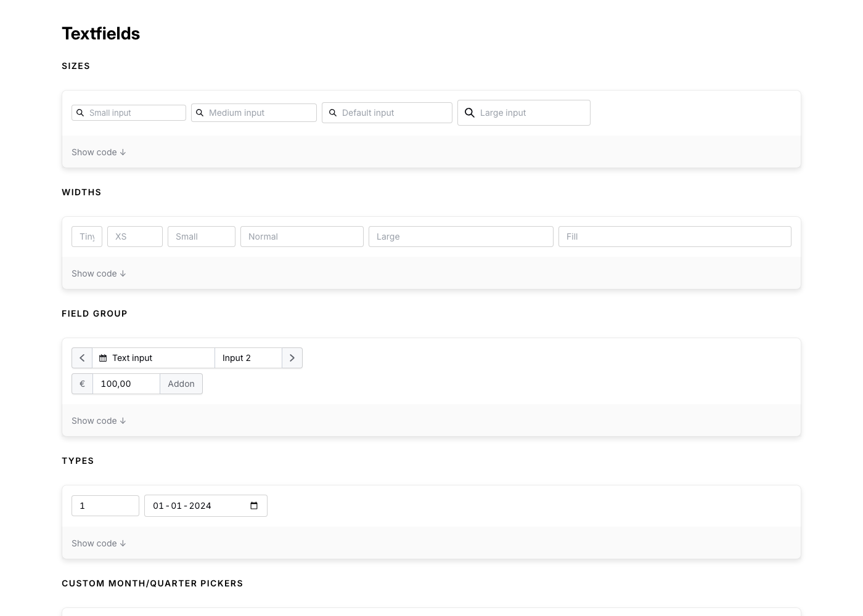Click the euro symbol addon
The height and width of the screenshot is (616, 863).
point(82,384)
